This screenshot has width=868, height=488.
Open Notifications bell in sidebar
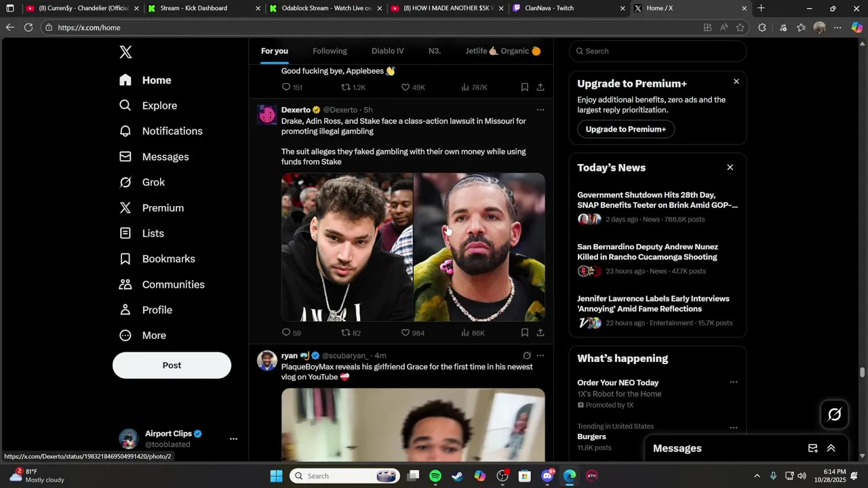[125, 131]
